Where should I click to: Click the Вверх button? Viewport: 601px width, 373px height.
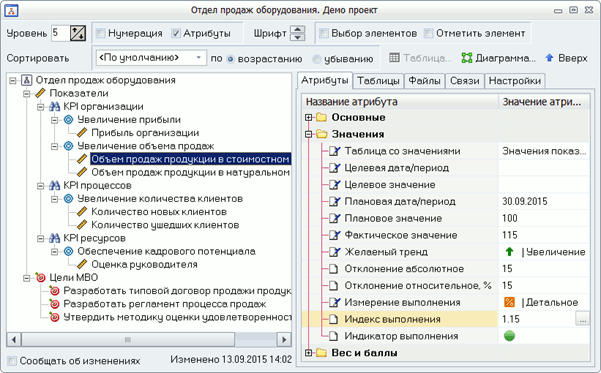click(x=567, y=58)
